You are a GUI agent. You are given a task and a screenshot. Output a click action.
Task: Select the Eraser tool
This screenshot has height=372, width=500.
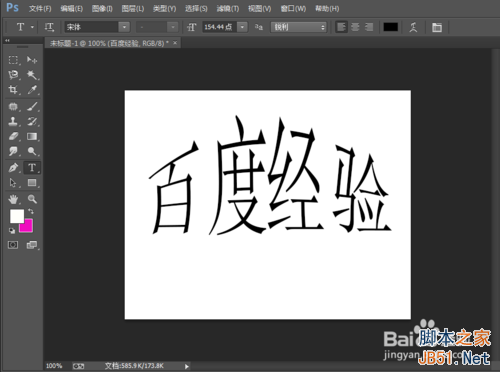pyautogui.click(x=13, y=136)
